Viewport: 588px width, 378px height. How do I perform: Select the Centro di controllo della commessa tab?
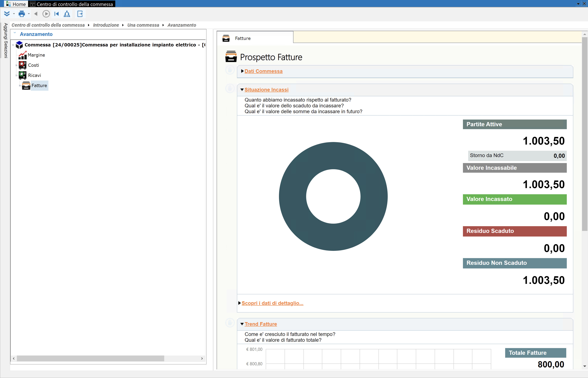(72, 4)
